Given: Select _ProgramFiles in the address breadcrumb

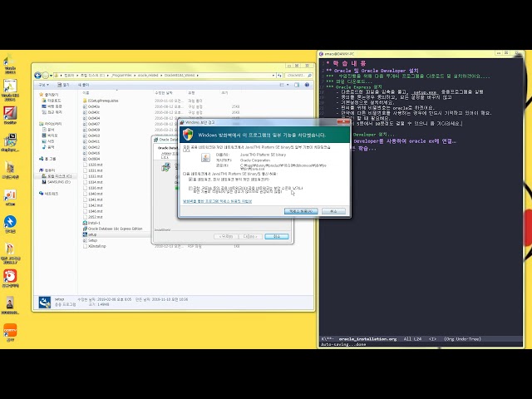Looking at the screenshot, I should [x=121, y=76].
